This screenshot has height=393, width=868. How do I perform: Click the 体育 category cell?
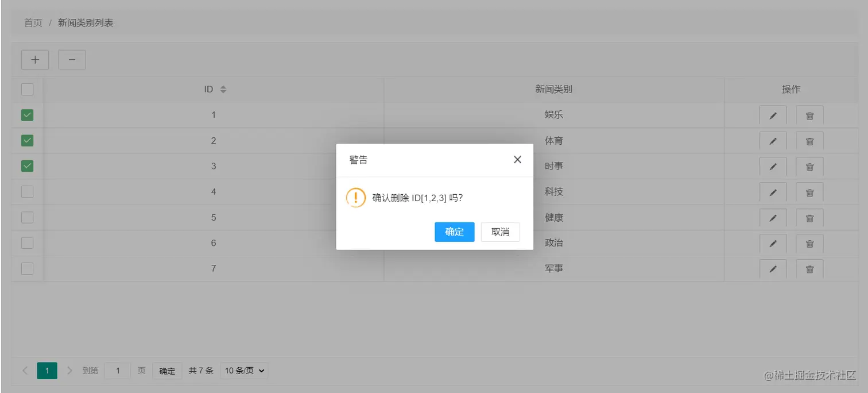coord(554,141)
